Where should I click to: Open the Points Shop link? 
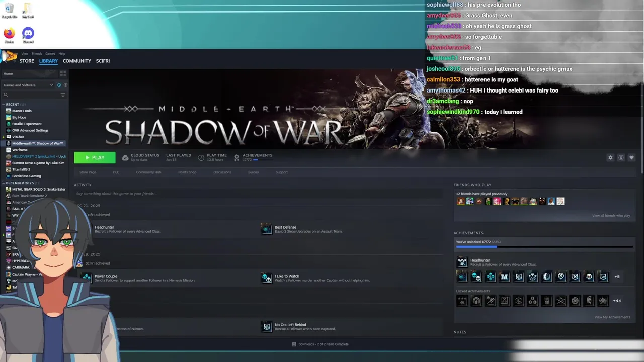click(x=187, y=172)
